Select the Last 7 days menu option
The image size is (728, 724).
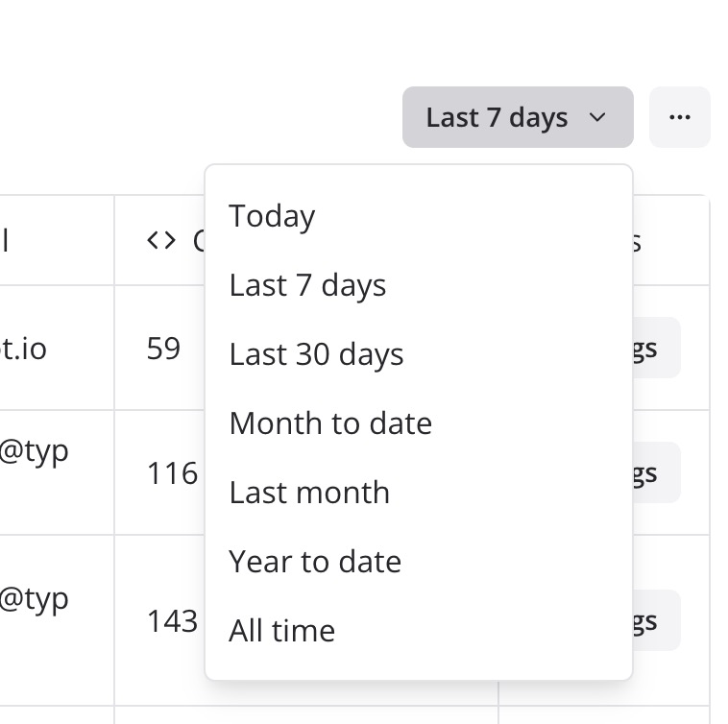[x=307, y=285]
